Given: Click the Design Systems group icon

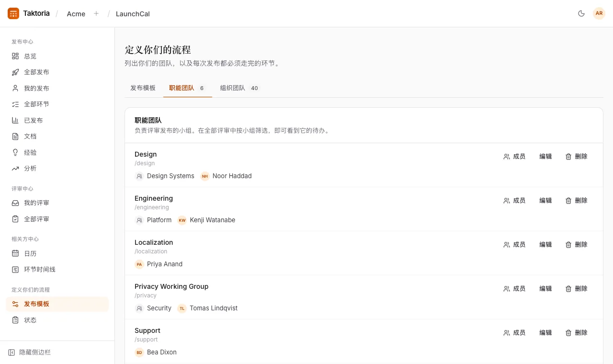Looking at the screenshot, I should (x=139, y=176).
